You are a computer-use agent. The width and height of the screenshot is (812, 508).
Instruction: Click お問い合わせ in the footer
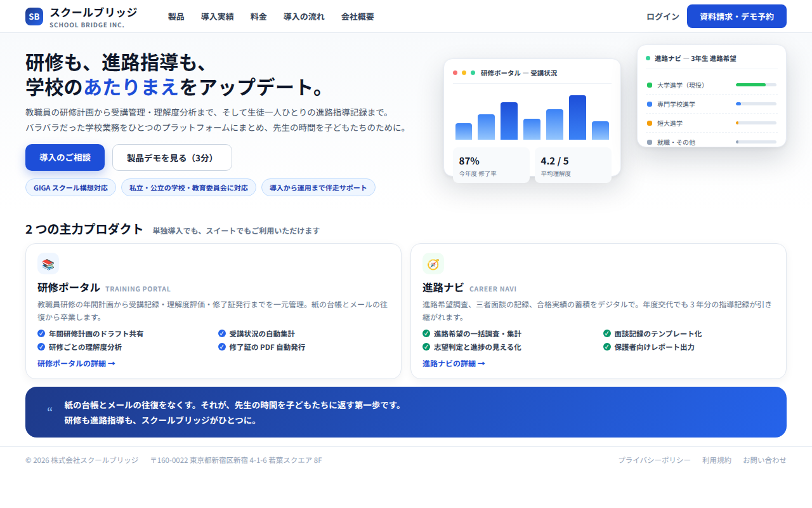pyautogui.click(x=764, y=460)
